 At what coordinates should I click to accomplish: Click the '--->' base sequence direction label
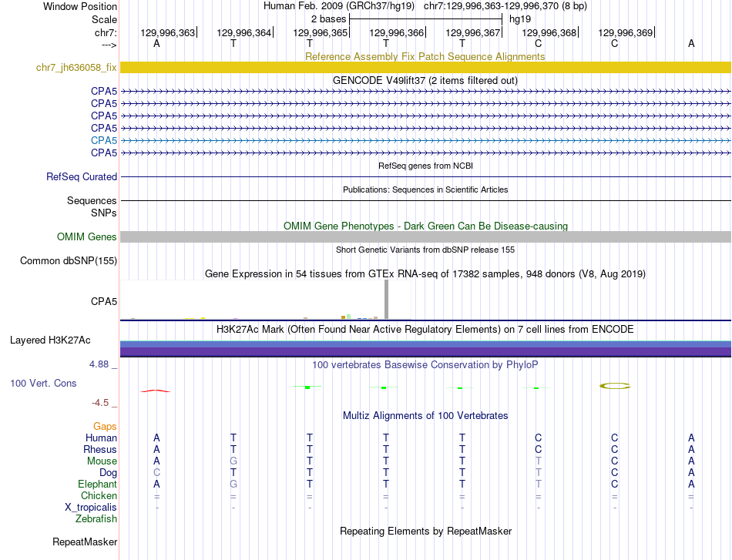pyautogui.click(x=109, y=45)
